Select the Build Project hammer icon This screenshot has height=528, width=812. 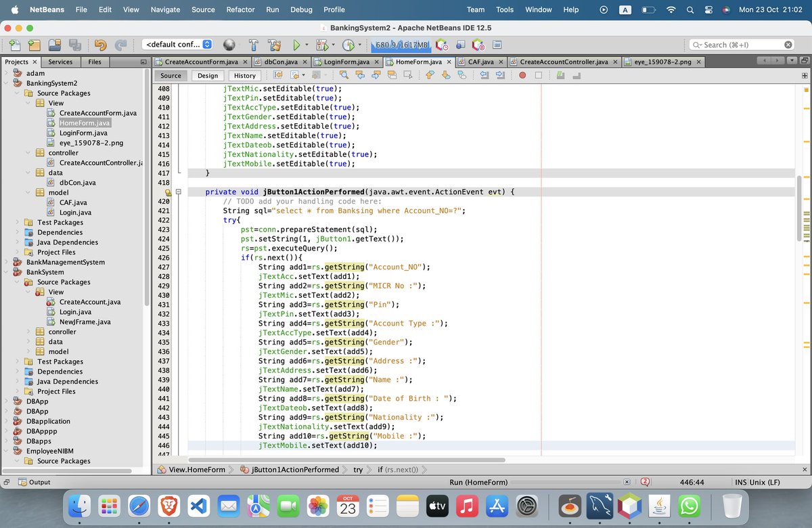(x=253, y=45)
